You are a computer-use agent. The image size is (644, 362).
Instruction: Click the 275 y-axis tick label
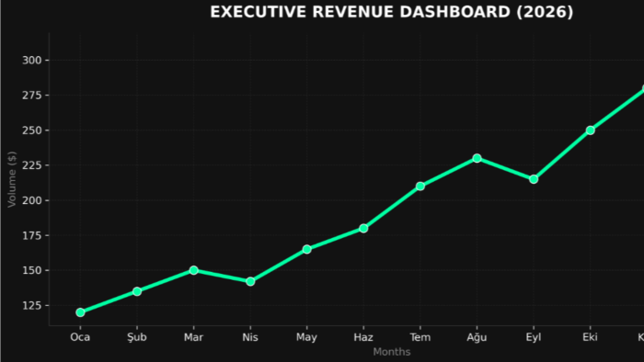pos(32,96)
